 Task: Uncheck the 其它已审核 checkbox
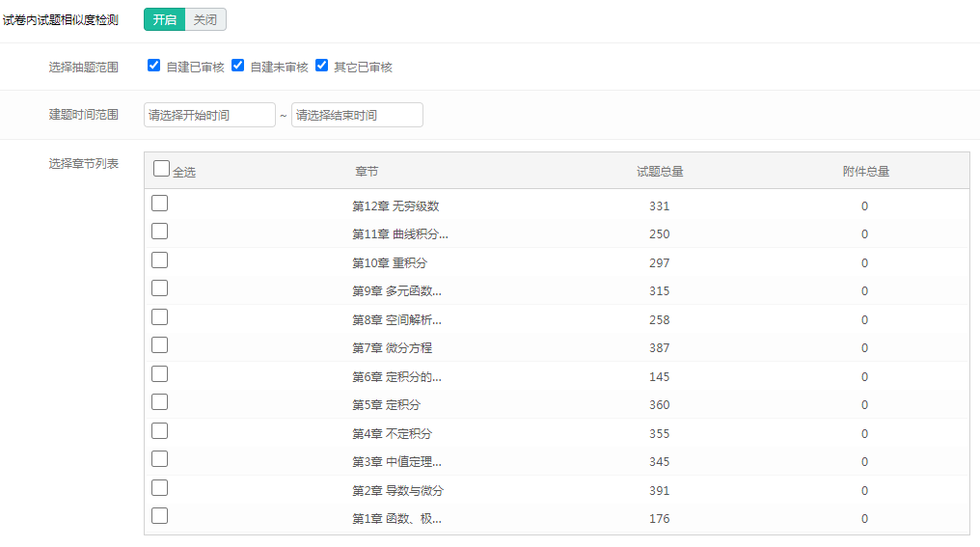tap(322, 66)
